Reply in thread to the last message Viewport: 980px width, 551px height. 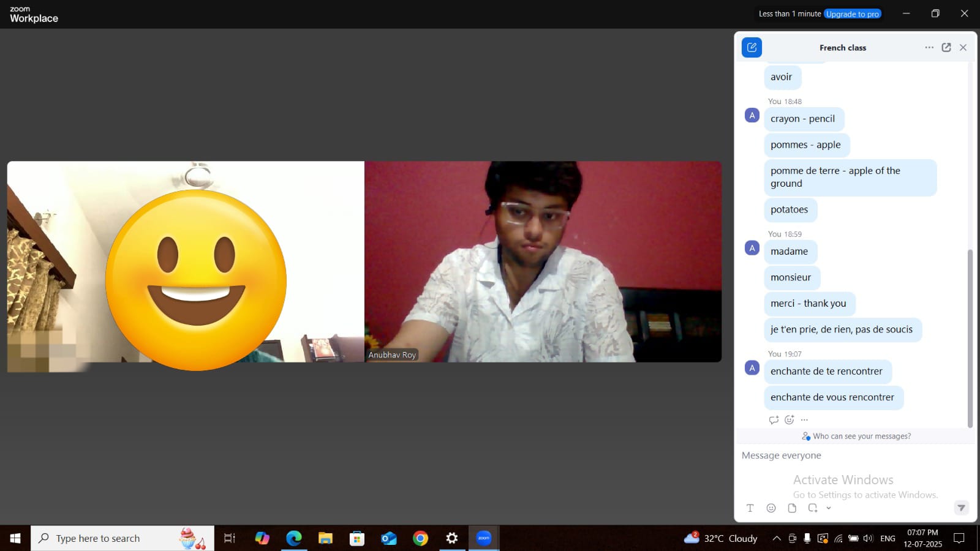[x=774, y=420]
